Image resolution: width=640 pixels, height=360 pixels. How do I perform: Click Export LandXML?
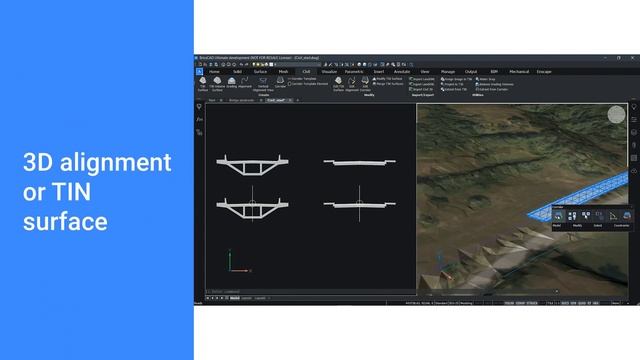click(x=422, y=84)
